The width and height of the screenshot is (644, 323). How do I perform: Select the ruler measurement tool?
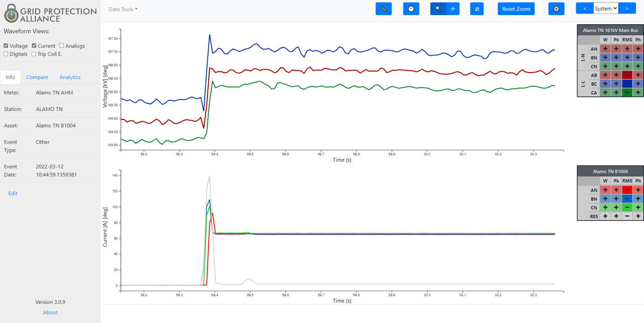[x=383, y=9]
